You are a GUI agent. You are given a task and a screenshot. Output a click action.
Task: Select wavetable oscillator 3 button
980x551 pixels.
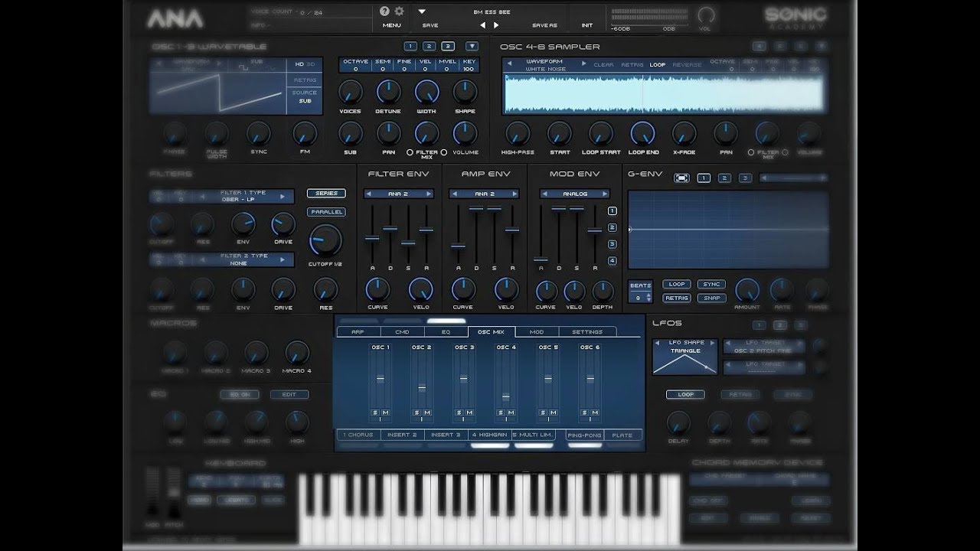[448, 46]
